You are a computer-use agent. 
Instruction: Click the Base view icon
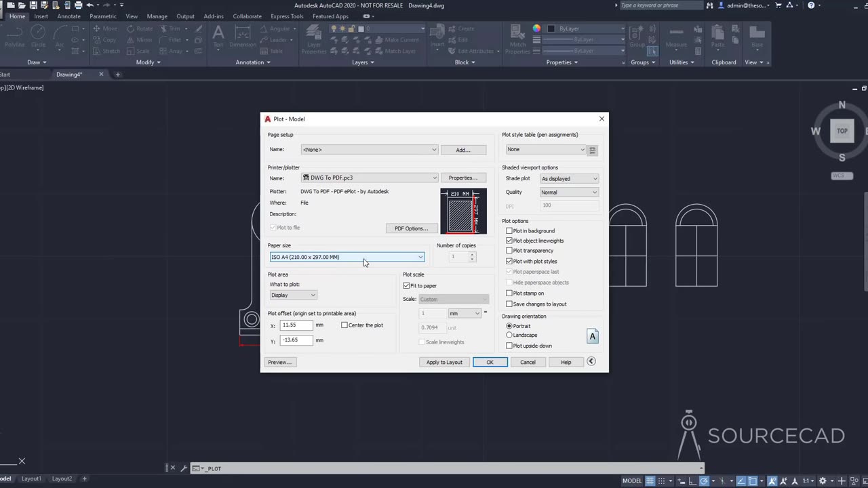[x=757, y=36]
